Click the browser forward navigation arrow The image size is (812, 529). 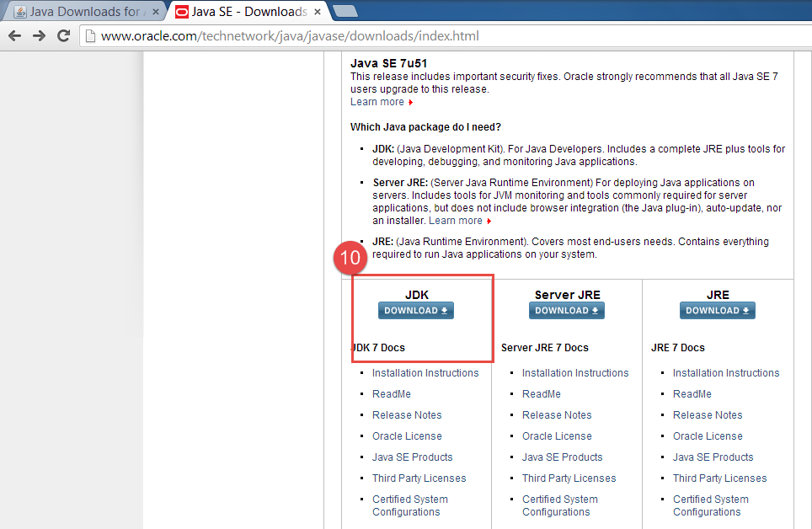point(38,35)
